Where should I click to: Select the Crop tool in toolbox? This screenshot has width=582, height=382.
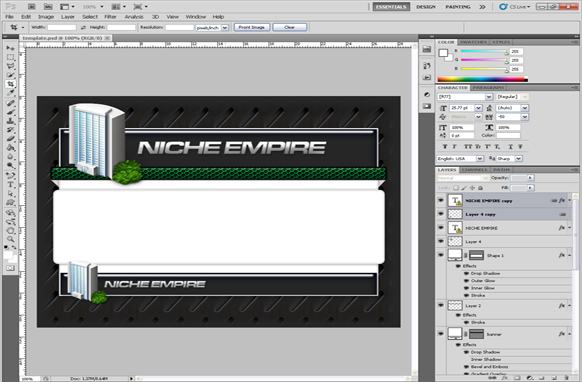pyautogui.click(x=10, y=84)
